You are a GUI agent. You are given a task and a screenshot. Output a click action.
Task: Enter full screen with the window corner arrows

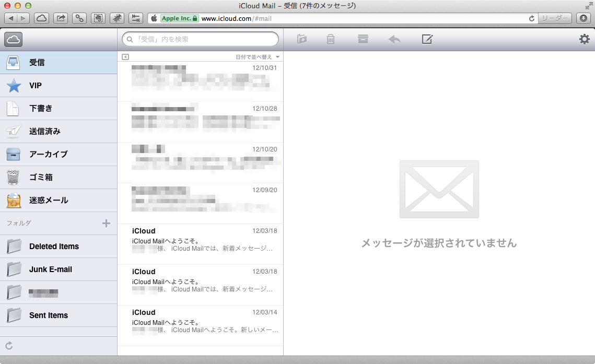(x=589, y=6)
